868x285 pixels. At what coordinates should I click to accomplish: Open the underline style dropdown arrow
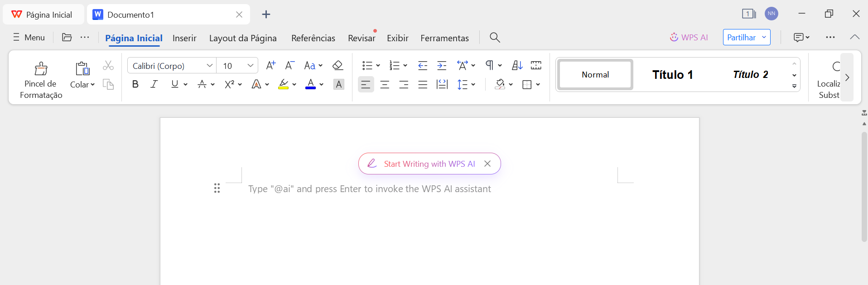click(185, 85)
